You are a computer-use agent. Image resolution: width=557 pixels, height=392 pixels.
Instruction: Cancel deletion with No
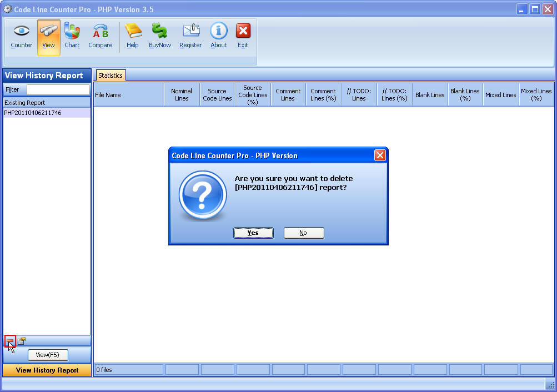(304, 233)
